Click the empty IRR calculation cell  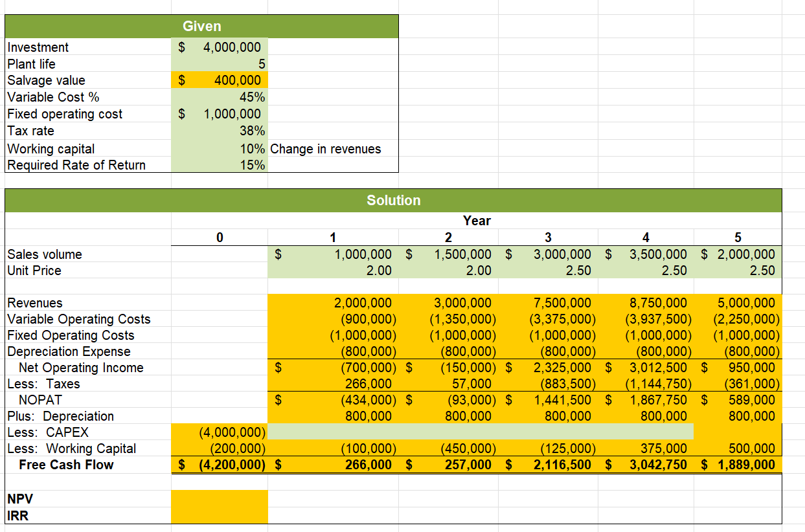coord(220,515)
